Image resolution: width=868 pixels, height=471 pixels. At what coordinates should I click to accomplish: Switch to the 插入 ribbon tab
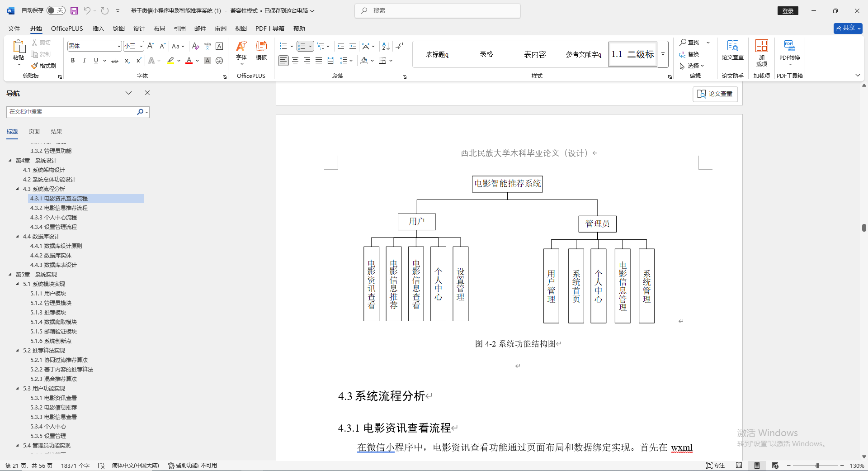coord(98,28)
